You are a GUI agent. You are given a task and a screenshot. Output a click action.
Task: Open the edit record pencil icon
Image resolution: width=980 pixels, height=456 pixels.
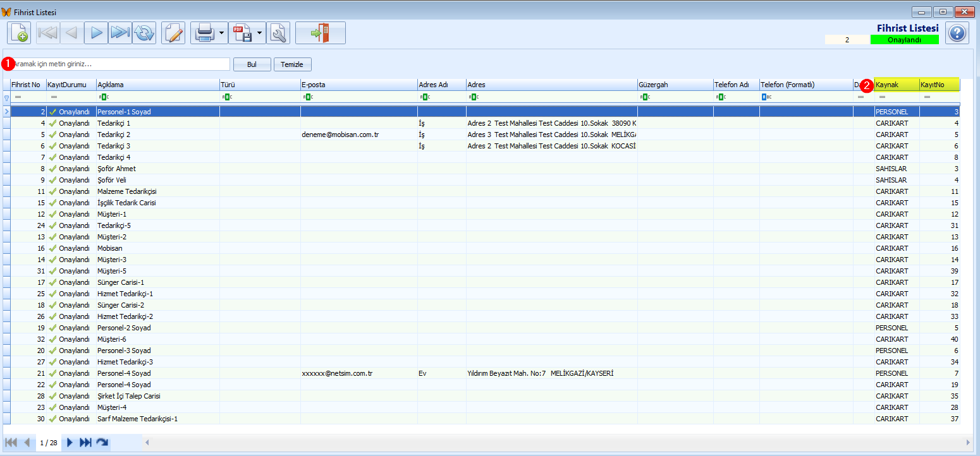pos(173,33)
